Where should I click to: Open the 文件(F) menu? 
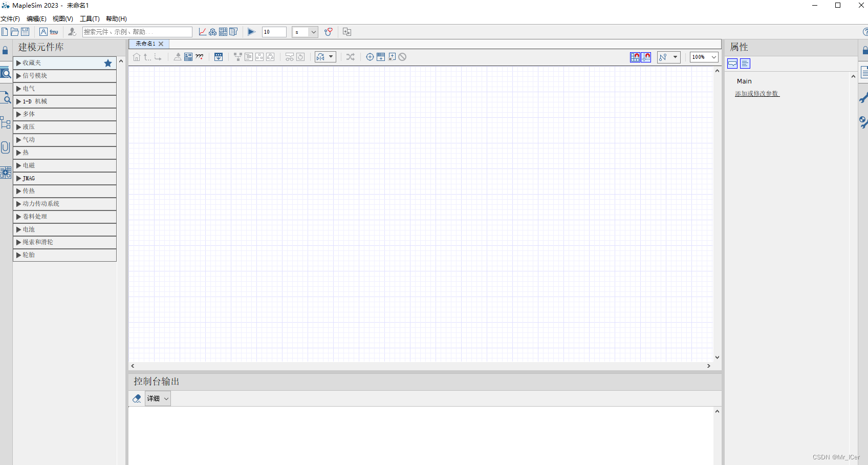point(10,19)
